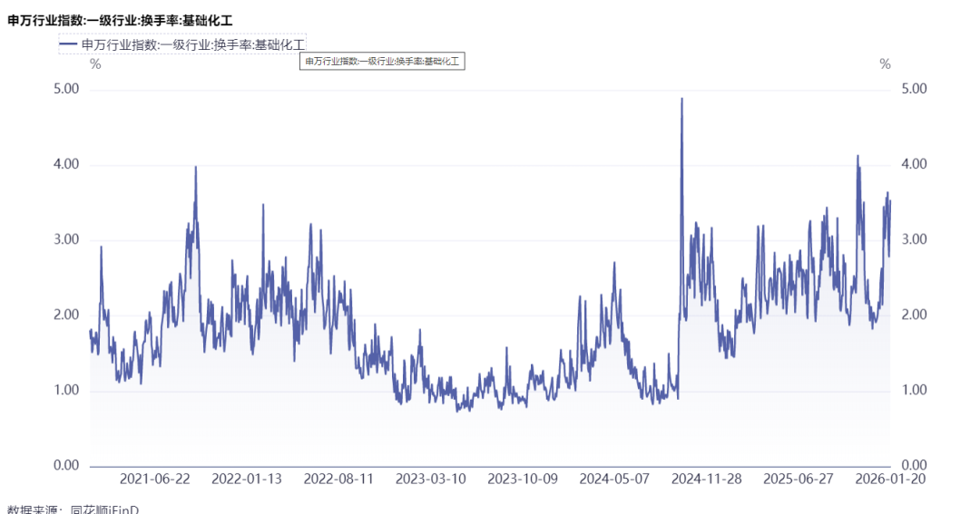Click the left axis label 0.00
This screenshot has height=514, width=980.
66,465
